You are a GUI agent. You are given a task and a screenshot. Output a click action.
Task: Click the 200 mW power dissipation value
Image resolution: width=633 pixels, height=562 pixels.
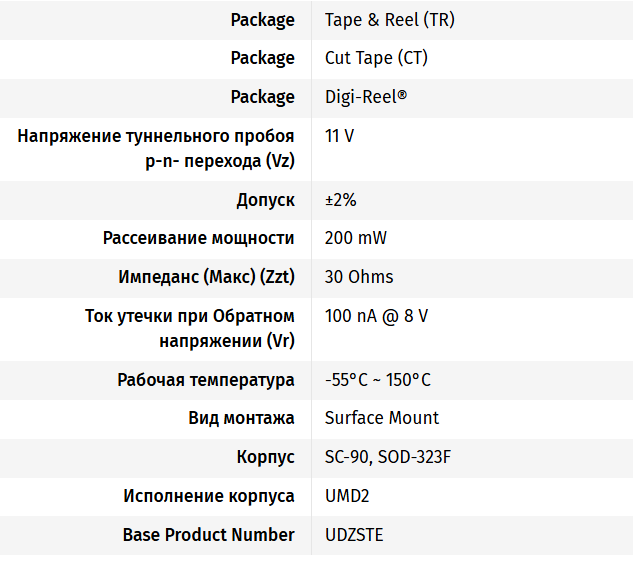click(x=356, y=238)
